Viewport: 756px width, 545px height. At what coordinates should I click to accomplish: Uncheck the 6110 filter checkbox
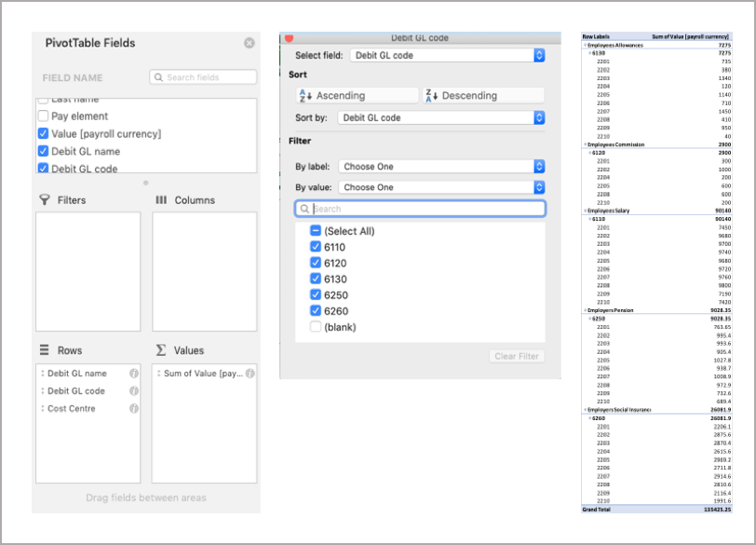(316, 247)
